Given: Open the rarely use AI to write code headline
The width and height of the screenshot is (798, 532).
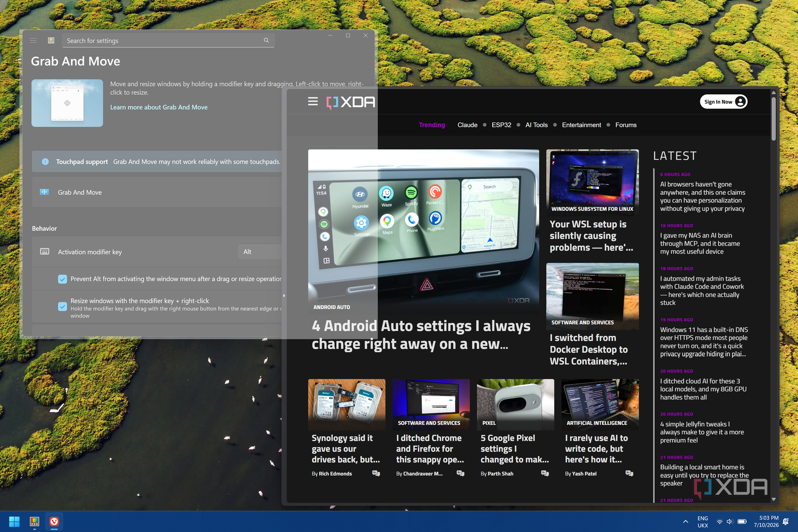Looking at the screenshot, I should click(x=596, y=449).
